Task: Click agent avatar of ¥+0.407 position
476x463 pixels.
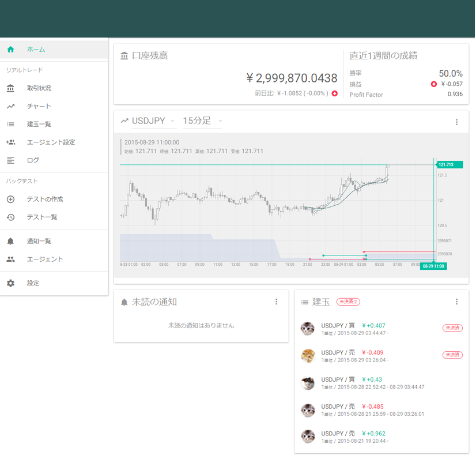Action: point(308,329)
